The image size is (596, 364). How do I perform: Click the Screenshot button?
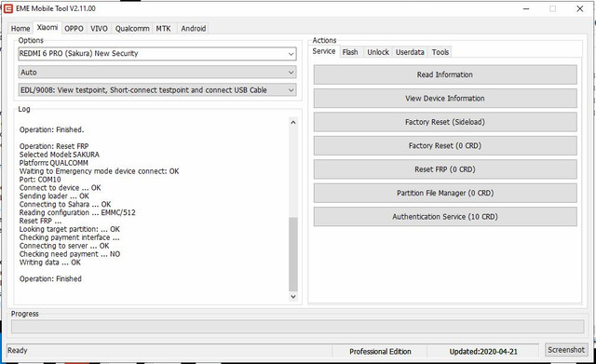(566, 349)
